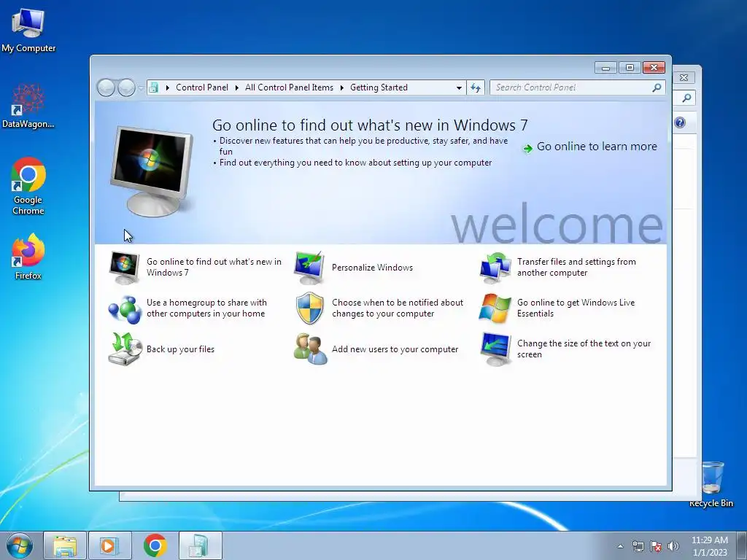Click the search icon in the background window

click(686, 98)
